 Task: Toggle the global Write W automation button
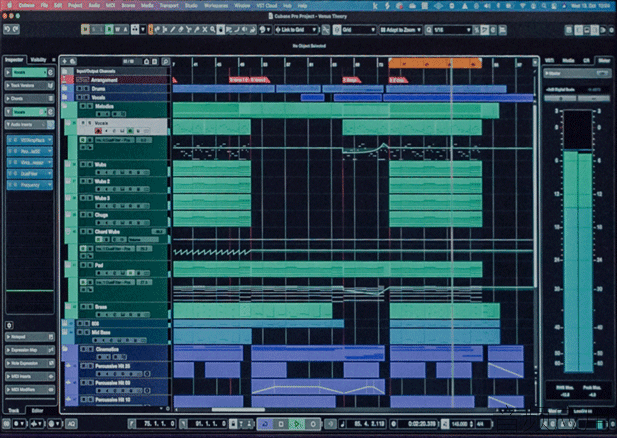[118, 30]
